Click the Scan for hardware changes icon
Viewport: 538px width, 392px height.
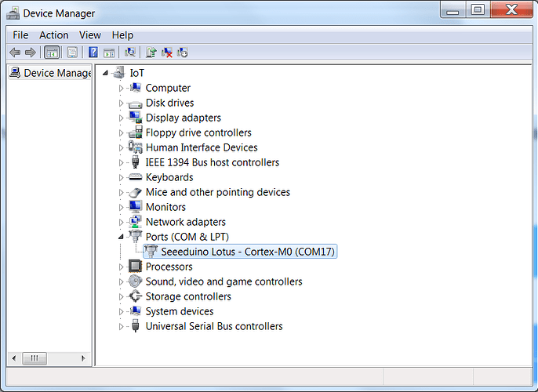tap(130, 53)
